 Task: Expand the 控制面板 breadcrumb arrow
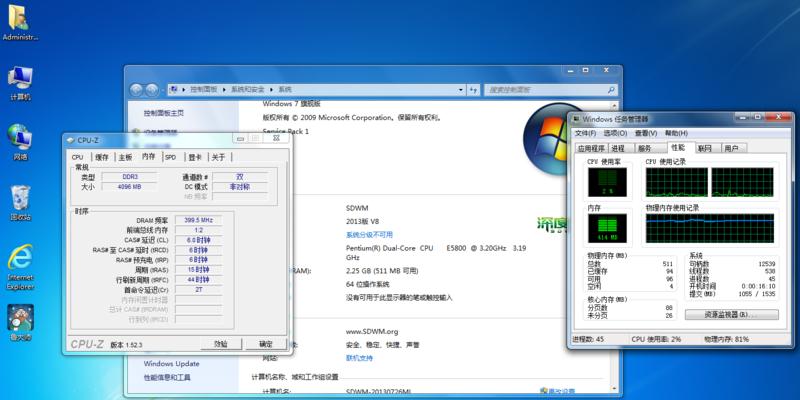(x=226, y=89)
